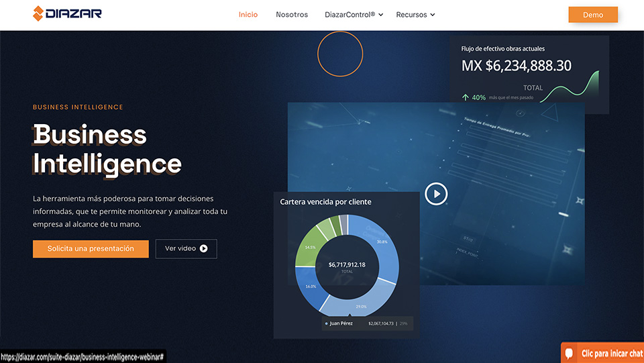
Task: Click the chat bubble icon
Action: [x=570, y=353]
